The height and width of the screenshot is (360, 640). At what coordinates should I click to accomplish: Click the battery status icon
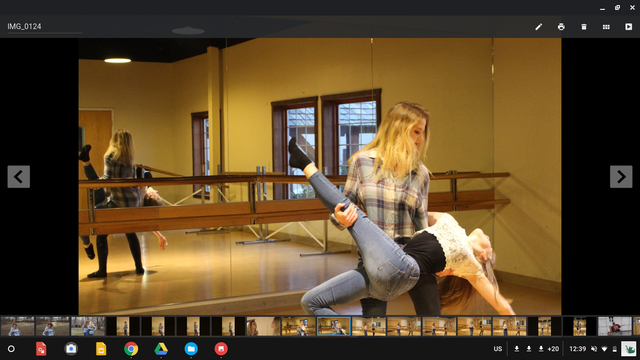614,349
